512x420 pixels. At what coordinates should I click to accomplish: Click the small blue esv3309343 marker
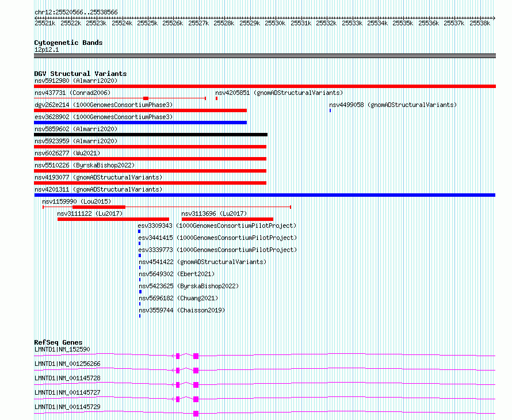[x=139, y=231]
